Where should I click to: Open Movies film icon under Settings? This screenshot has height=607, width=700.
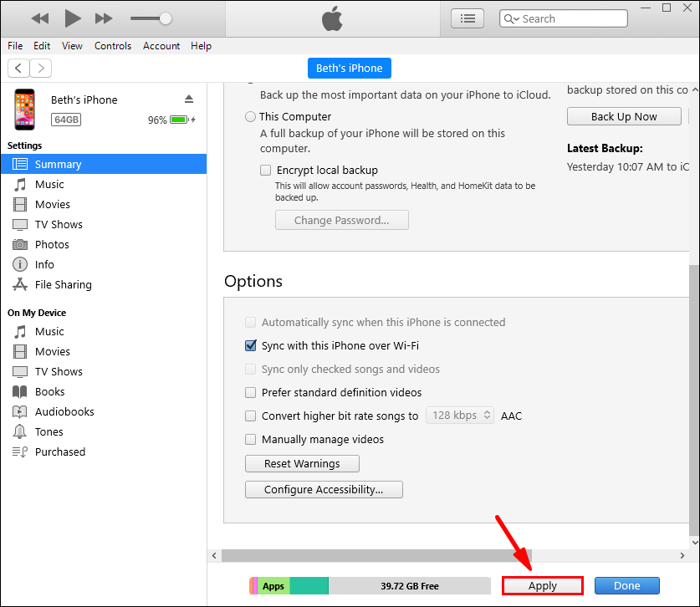point(19,204)
